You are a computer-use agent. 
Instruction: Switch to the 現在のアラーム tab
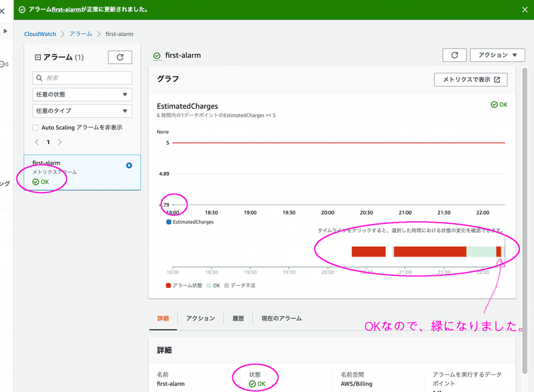[282, 319]
